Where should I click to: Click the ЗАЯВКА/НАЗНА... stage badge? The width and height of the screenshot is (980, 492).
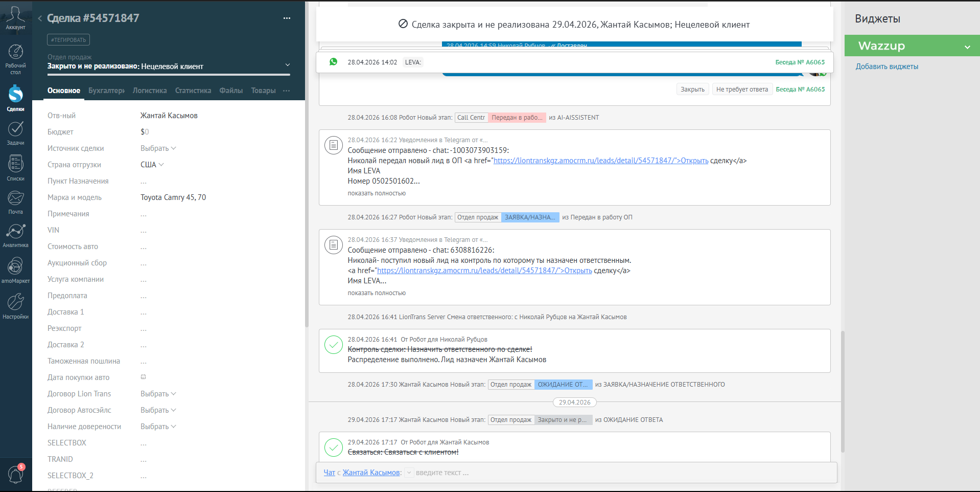[530, 217]
